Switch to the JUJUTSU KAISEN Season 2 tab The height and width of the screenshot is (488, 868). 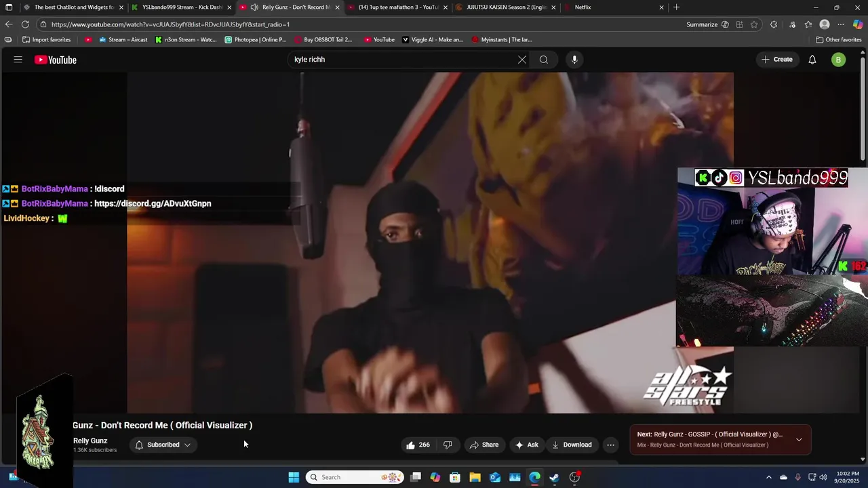pyautogui.click(x=507, y=7)
